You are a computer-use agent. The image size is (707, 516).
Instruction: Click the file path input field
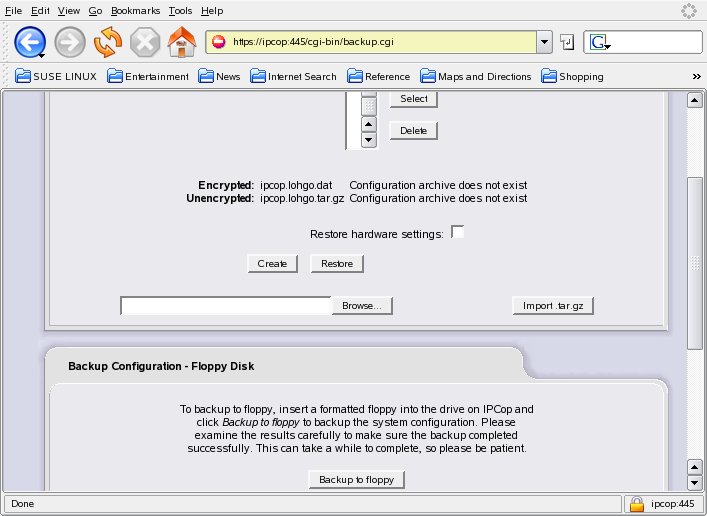pos(225,305)
